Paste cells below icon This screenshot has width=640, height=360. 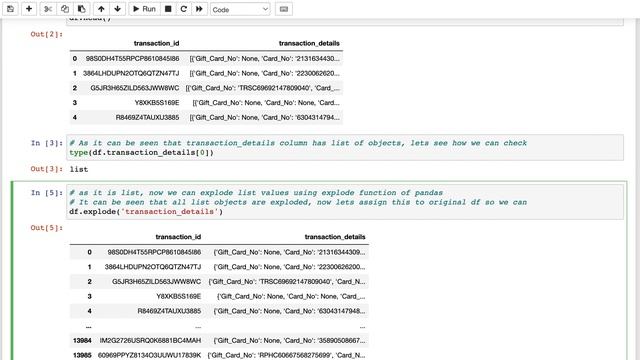pyautogui.click(x=81, y=9)
